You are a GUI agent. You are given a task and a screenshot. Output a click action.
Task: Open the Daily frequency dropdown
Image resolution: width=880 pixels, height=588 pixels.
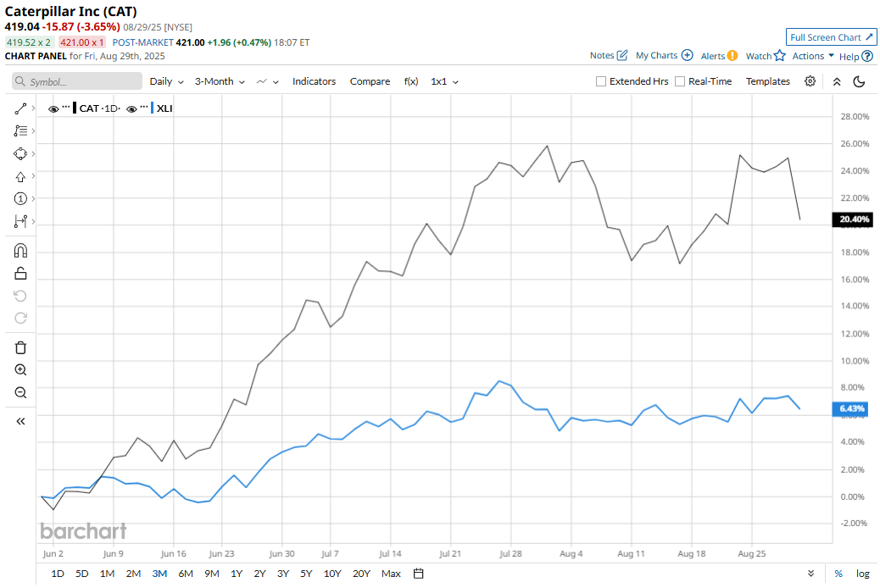(x=167, y=81)
